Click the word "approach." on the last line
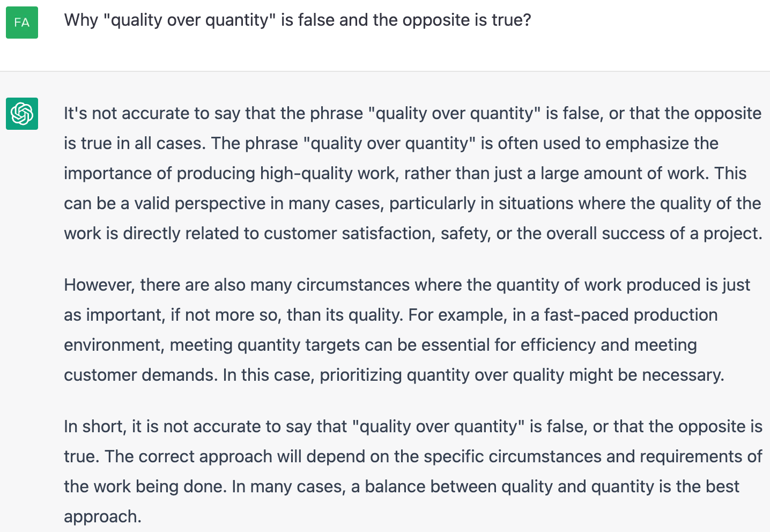The image size is (770, 532). (x=102, y=516)
